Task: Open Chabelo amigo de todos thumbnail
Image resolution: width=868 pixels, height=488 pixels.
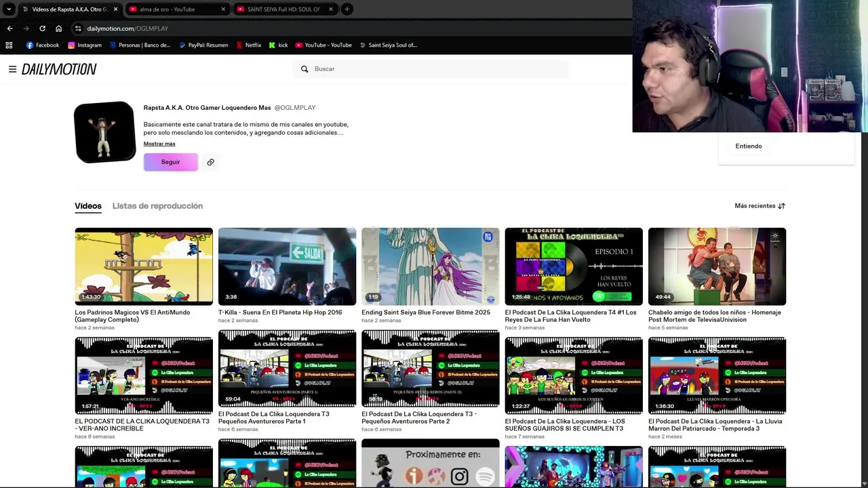Action: [x=717, y=266]
